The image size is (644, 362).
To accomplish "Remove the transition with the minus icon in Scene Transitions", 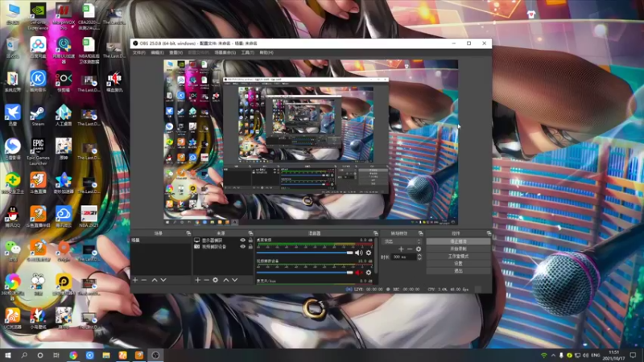I will [x=410, y=249].
